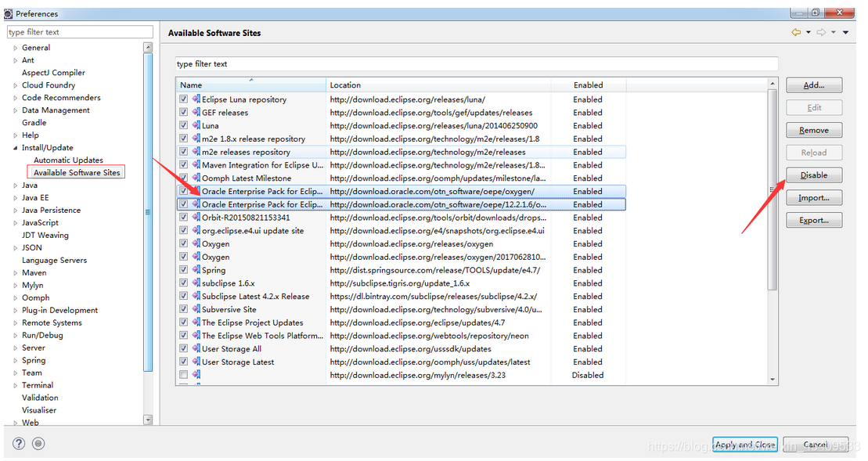
Task: Click the Luna site icon
Action: tap(196, 125)
